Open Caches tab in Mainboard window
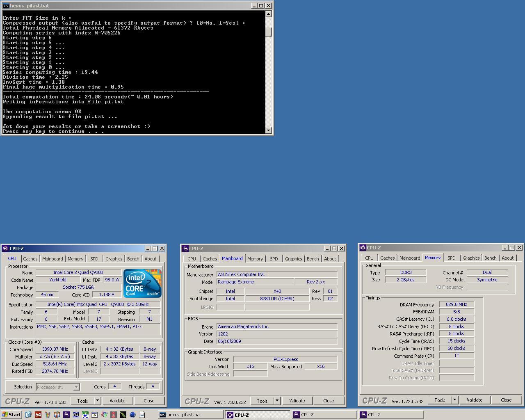Image resolution: width=525 pixels, height=420 pixels. [210, 259]
